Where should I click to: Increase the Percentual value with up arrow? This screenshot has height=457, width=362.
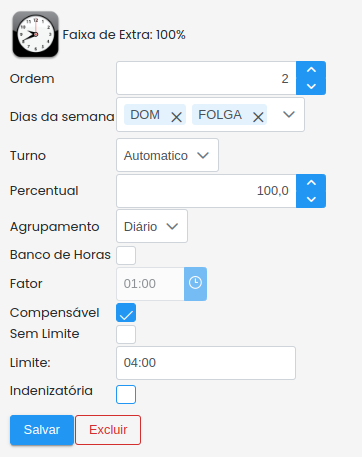311,183
